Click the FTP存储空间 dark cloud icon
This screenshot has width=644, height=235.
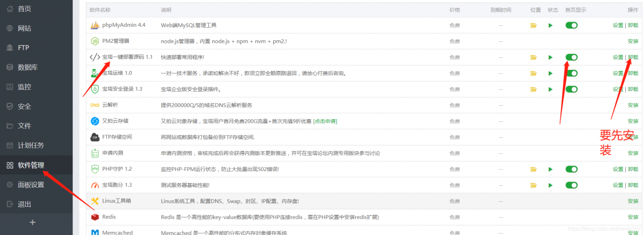tap(95, 137)
